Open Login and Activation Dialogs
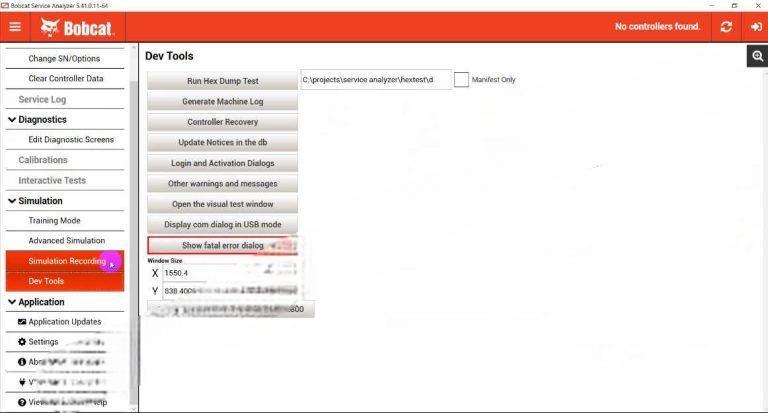This screenshot has width=768, height=413. (x=222, y=163)
